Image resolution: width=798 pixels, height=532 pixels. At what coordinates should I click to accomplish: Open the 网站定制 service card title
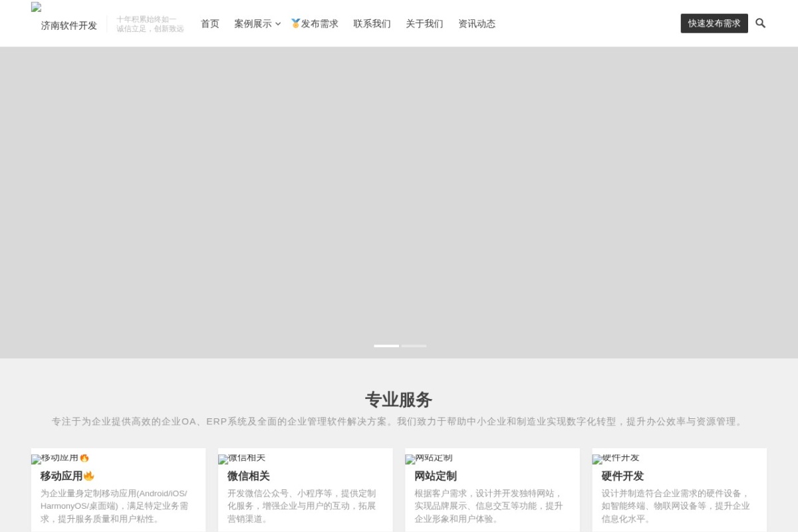tap(436, 476)
